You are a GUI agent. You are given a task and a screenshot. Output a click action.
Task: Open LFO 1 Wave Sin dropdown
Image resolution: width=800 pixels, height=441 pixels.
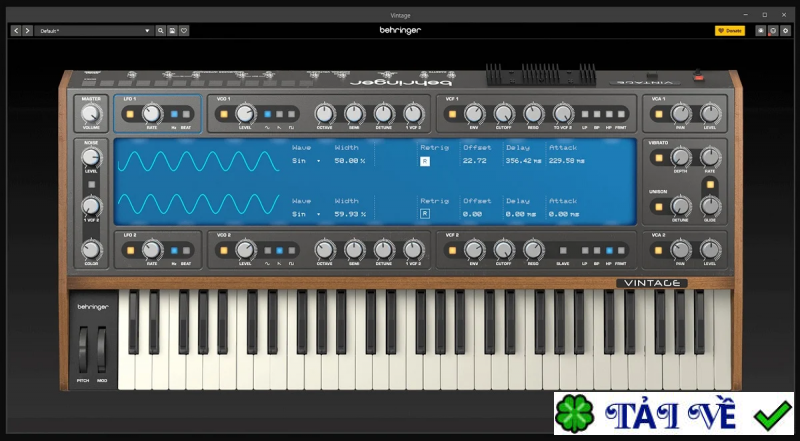coord(306,161)
